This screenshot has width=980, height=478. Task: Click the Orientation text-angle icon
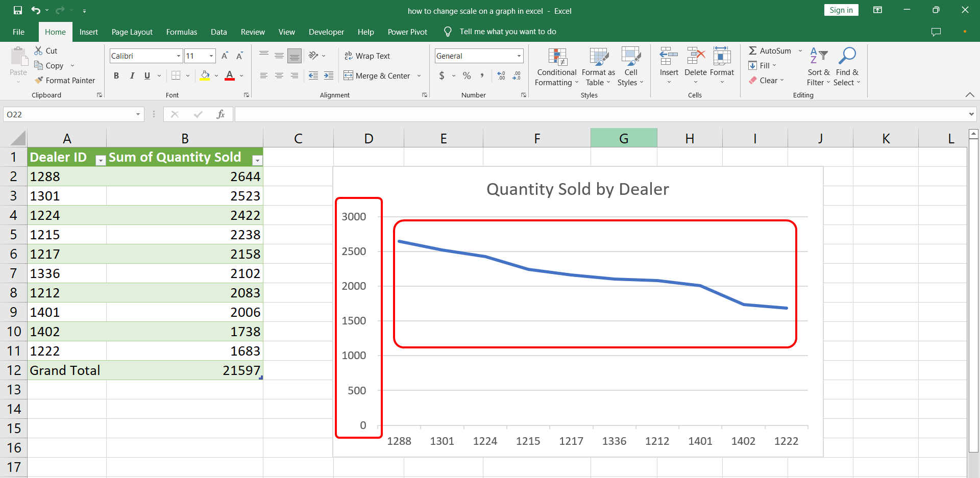click(x=313, y=56)
